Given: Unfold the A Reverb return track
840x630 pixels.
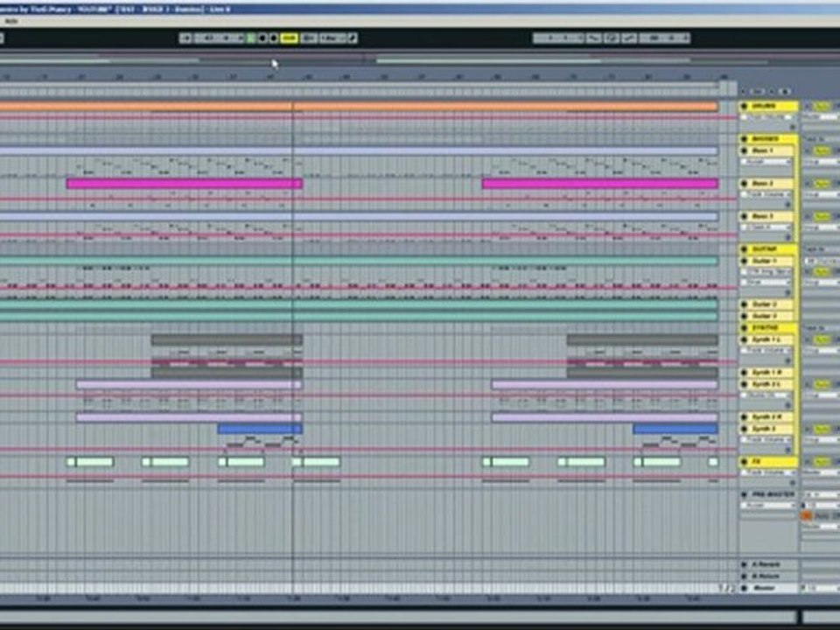Looking at the screenshot, I should pos(744,564).
